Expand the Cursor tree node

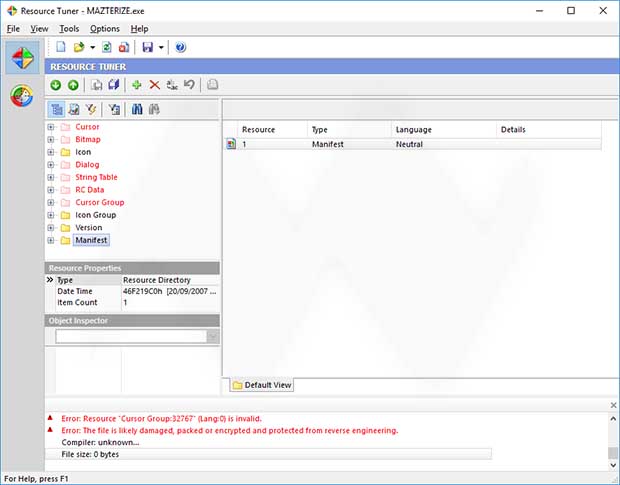[x=50, y=127]
